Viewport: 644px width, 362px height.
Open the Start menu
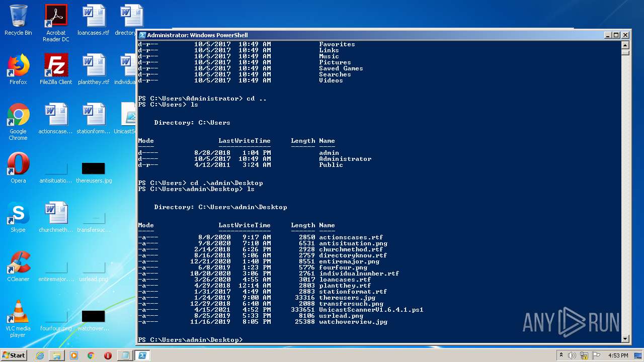click(14, 355)
